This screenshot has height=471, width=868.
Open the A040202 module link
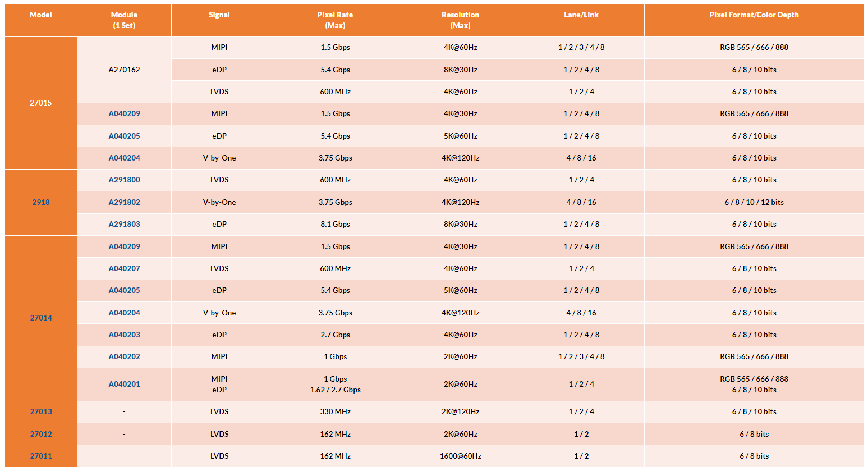(x=124, y=356)
